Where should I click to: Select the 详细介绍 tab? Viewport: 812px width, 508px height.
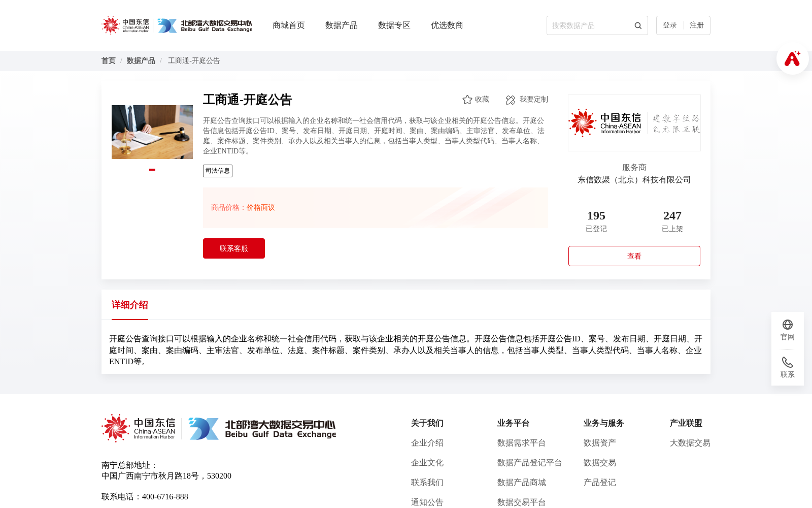(x=130, y=305)
